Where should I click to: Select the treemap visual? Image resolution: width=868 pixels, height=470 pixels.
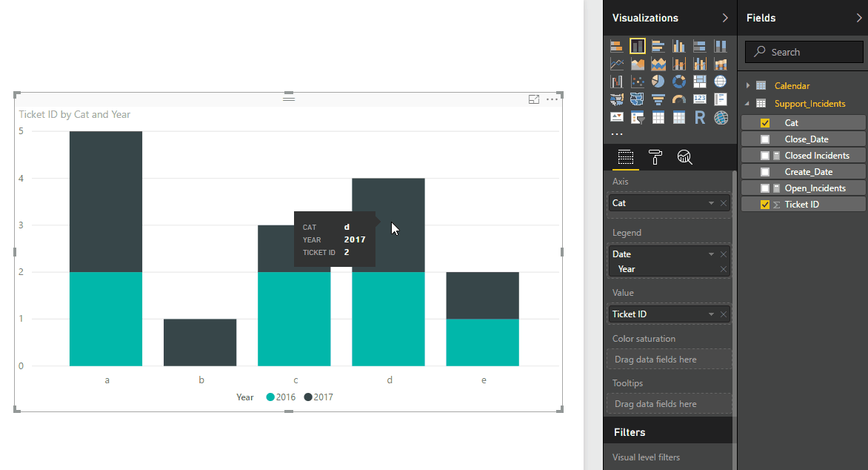coord(700,82)
